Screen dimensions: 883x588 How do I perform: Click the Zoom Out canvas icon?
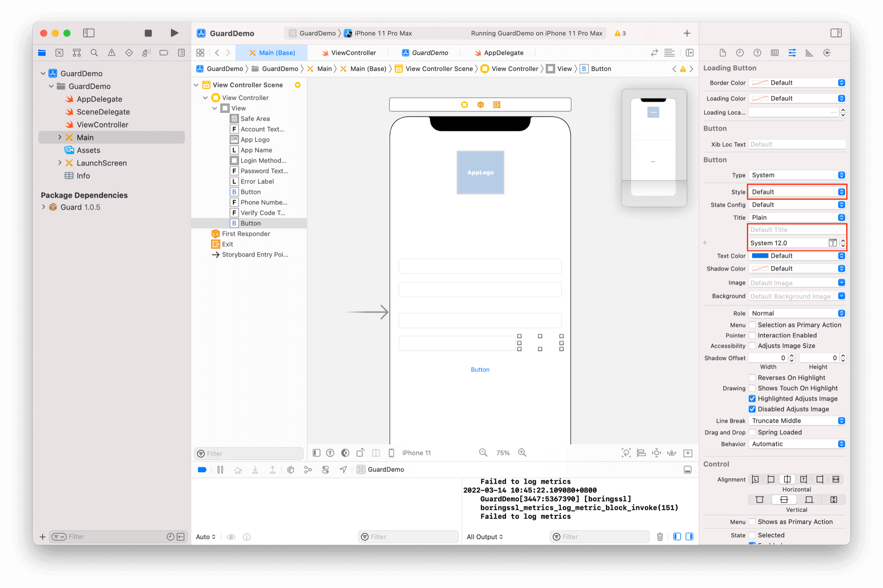pos(483,453)
